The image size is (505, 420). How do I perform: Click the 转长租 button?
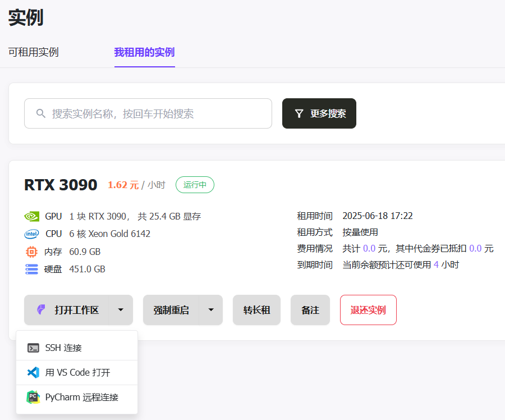click(256, 309)
